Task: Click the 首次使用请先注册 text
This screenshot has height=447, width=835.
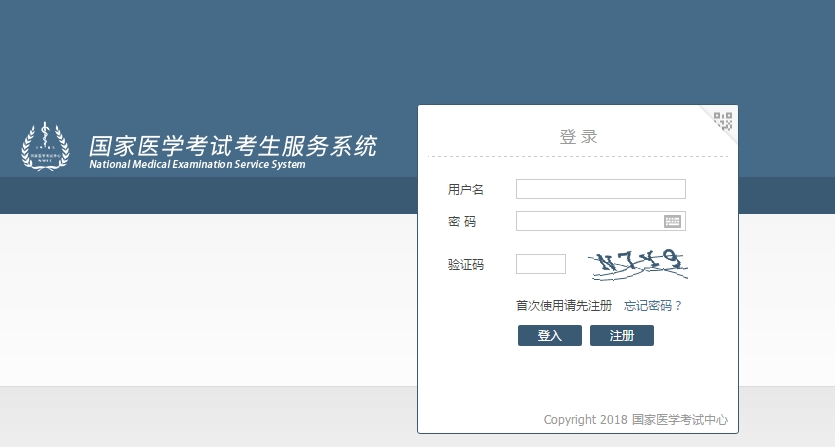Action: (x=563, y=305)
